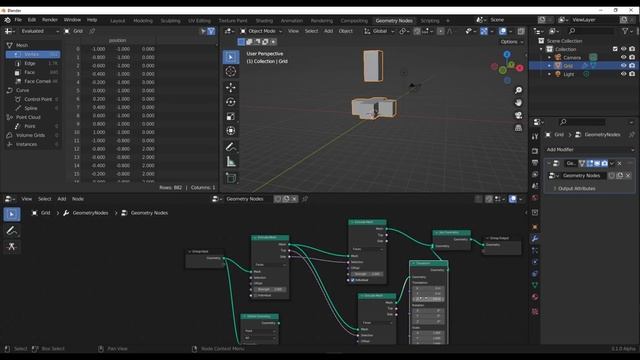Collapse the Collection tree in outliner
Image resolution: width=640 pixels, height=360 pixels.
click(542, 49)
